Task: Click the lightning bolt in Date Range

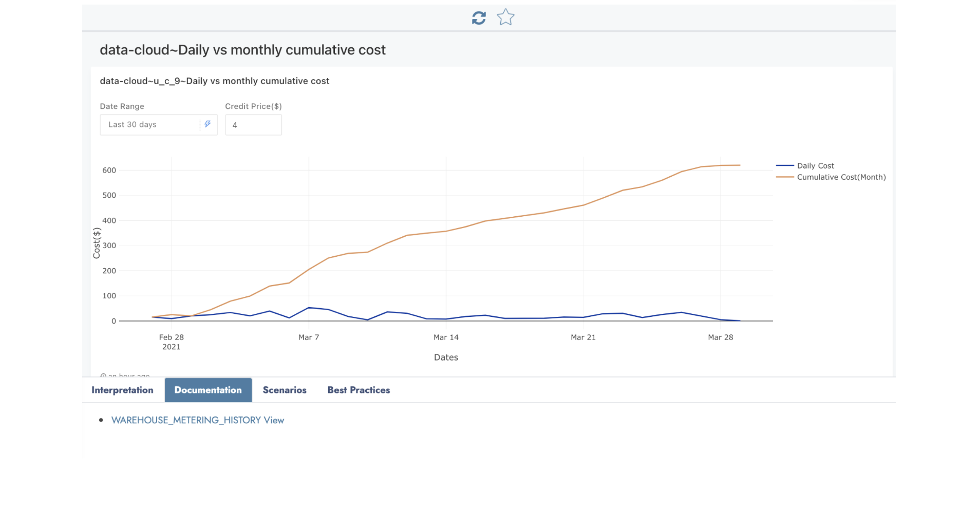Action: coord(208,124)
